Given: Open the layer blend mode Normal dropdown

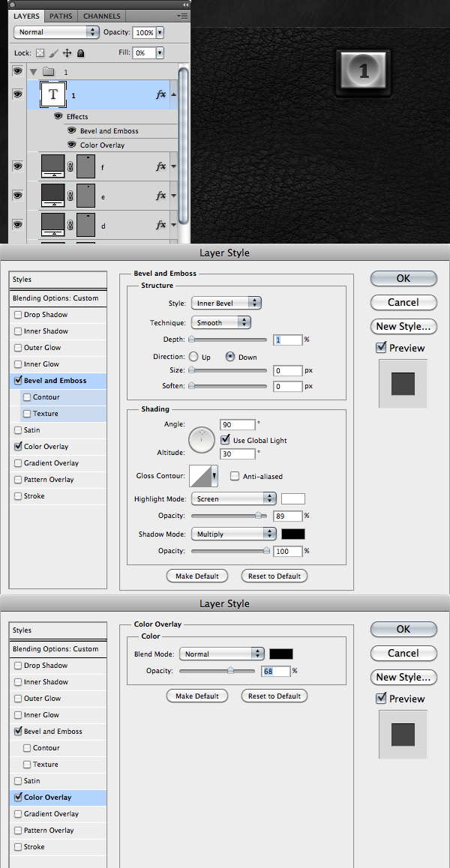Looking at the screenshot, I should [x=56, y=32].
